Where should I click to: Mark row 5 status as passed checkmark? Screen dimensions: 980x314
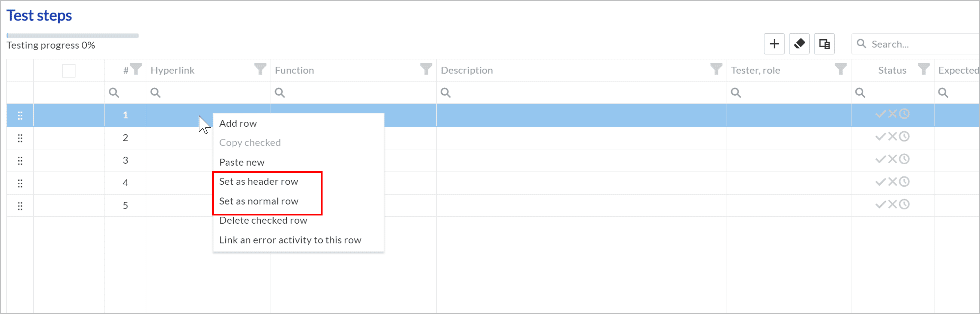tap(881, 204)
